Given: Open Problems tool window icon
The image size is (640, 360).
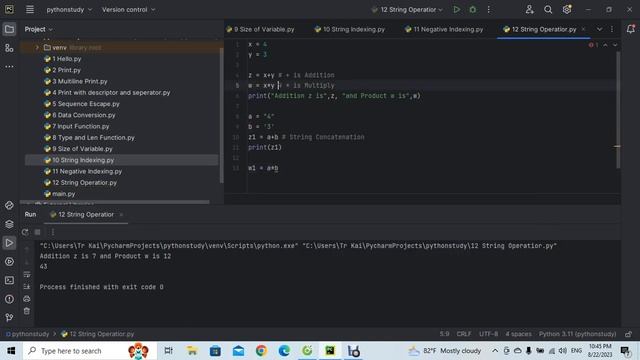Looking at the screenshot, I should (x=9, y=299).
